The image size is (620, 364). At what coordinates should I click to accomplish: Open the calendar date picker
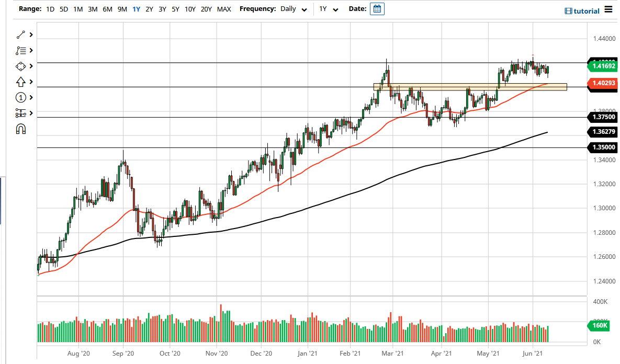(378, 9)
